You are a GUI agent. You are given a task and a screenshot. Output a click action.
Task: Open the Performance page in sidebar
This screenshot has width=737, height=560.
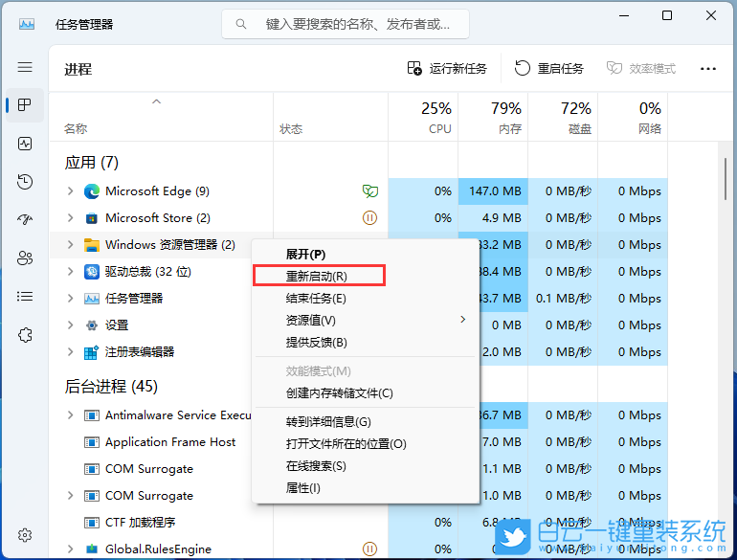point(25,144)
